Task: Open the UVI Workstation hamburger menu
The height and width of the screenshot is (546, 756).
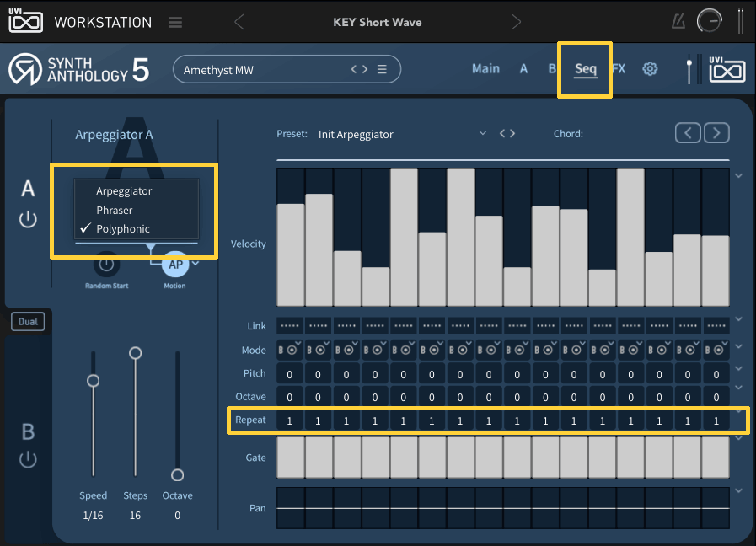Action: coord(175,22)
